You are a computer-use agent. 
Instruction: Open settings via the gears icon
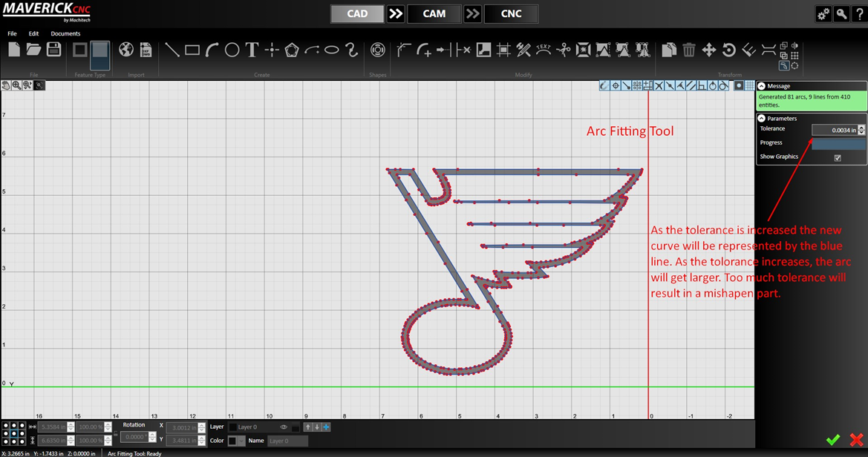[x=823, y=14]
